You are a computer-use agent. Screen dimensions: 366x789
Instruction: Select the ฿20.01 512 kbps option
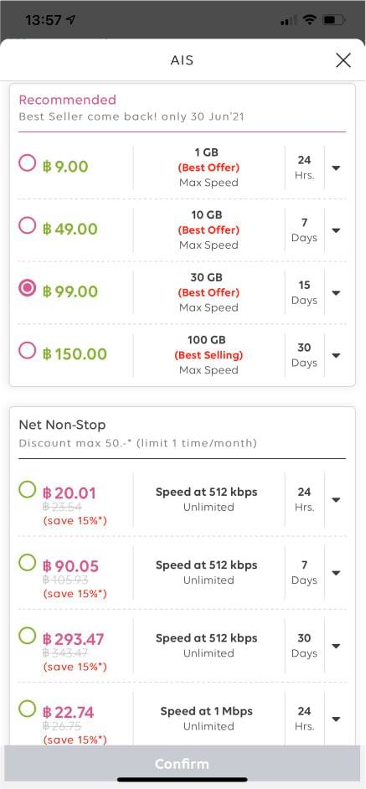[x=27, y=490]
